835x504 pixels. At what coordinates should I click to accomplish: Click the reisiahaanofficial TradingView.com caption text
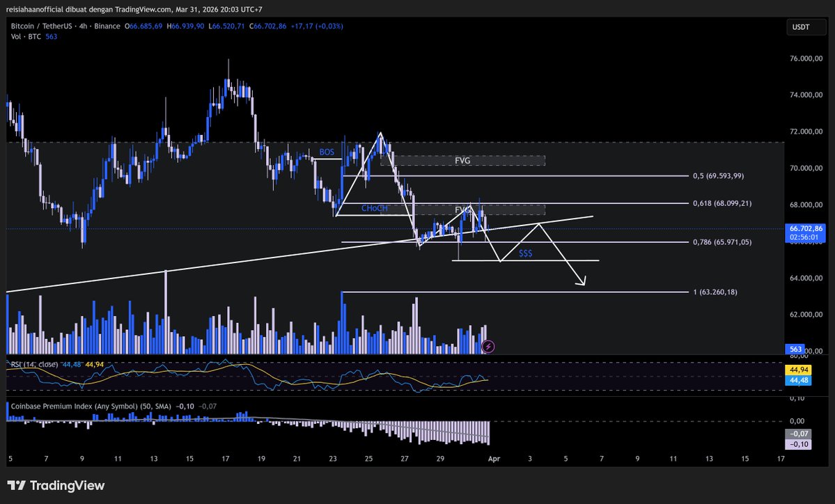134,9
